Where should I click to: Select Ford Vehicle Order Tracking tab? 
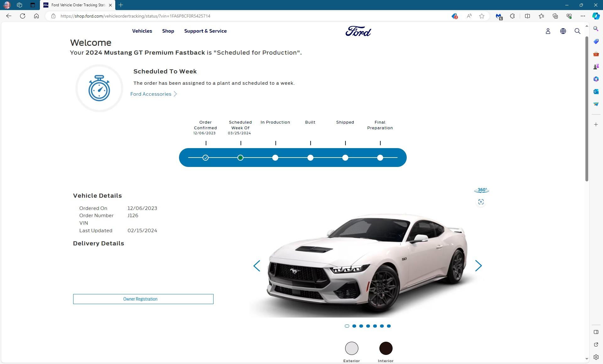(x=78, y=5)
